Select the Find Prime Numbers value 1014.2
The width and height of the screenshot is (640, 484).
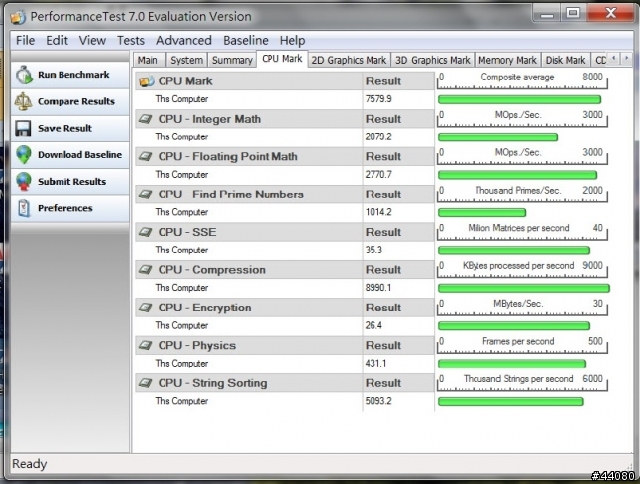378,212
